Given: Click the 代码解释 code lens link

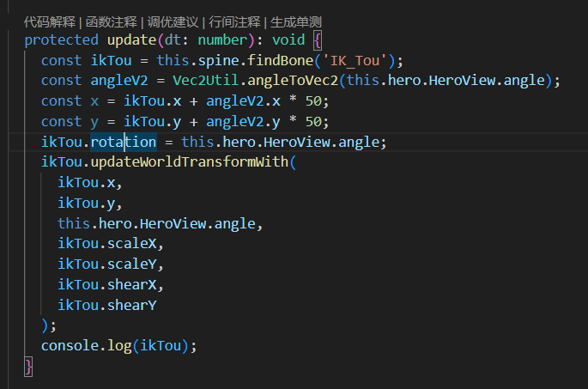Looking at the screenshot, I should click(48, 21).
